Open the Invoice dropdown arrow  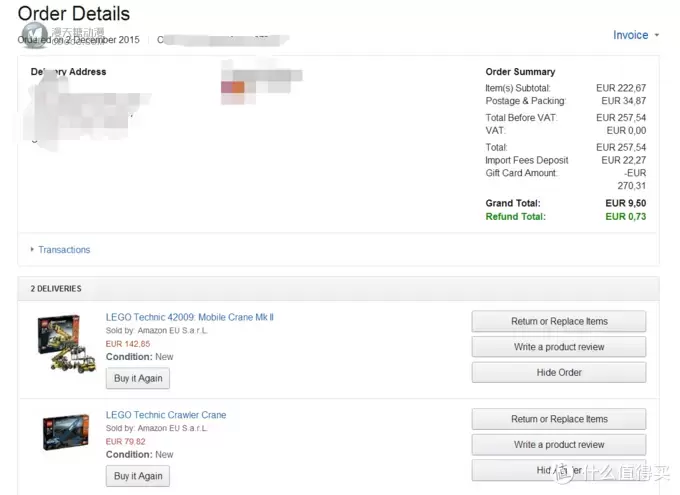[x=657, y=35]
